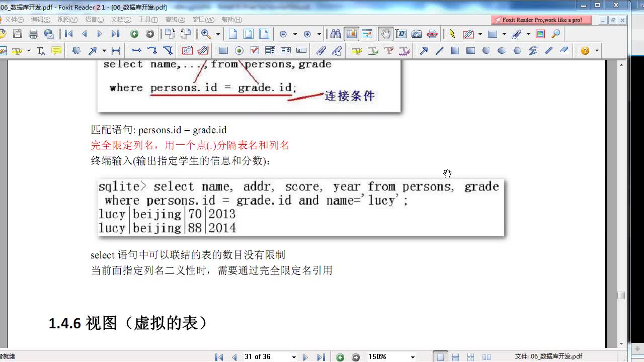Viewport: 644px width, 362px height.
Task: Click the Snapshot camera tool
Action: point(417,34)
